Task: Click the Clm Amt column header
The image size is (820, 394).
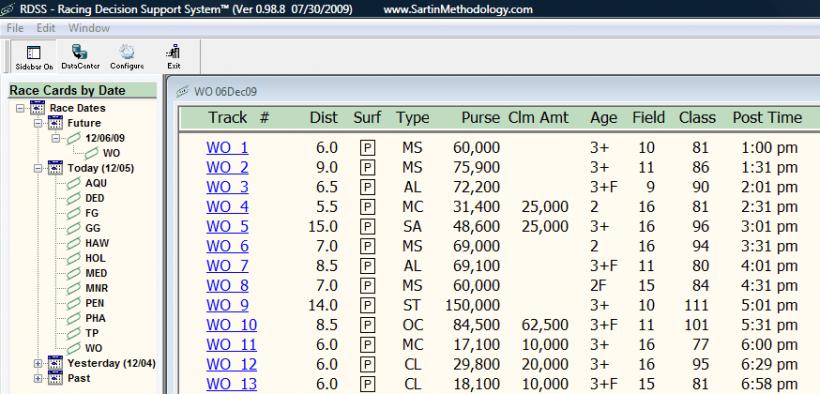Action: (538, 118)
